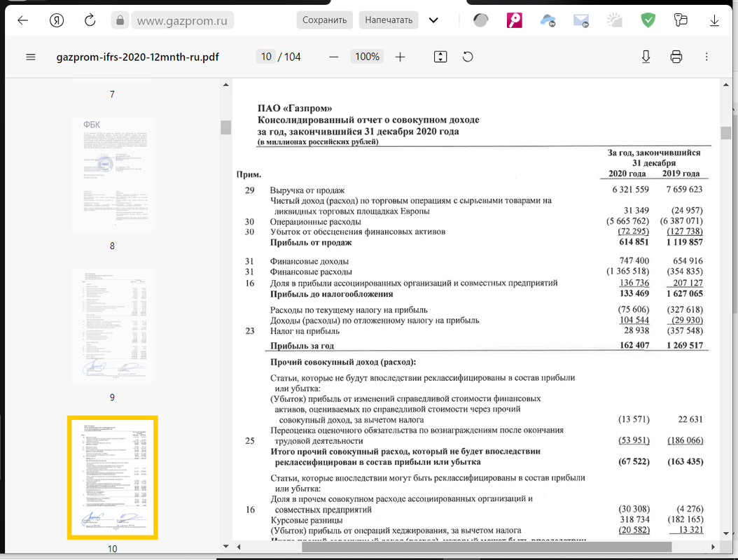The width and height of the screenshot is (738, 560).
Task: Click the value 162 407
Action: (634, 345)
